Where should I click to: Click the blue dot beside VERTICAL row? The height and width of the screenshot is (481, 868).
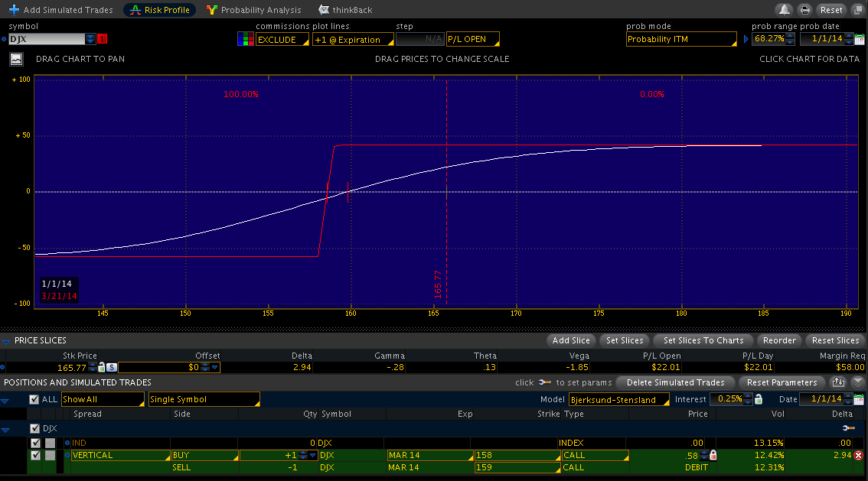(x=67, y=455)
